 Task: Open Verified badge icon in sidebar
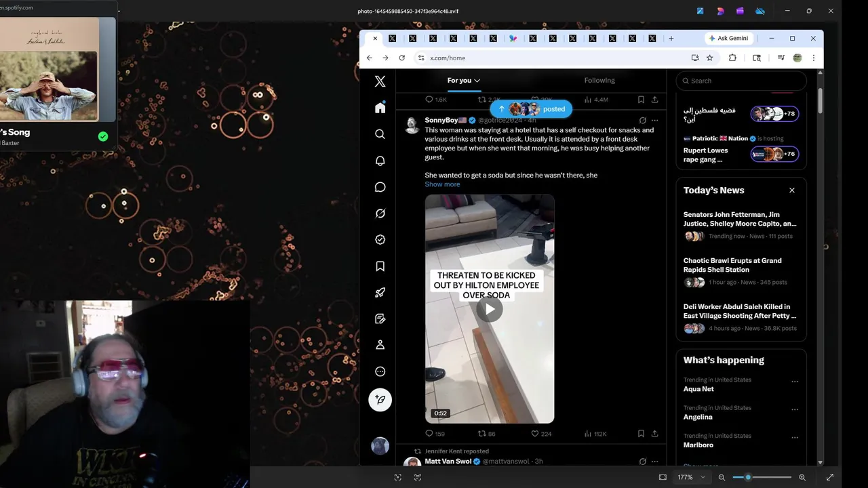(380, 239)
